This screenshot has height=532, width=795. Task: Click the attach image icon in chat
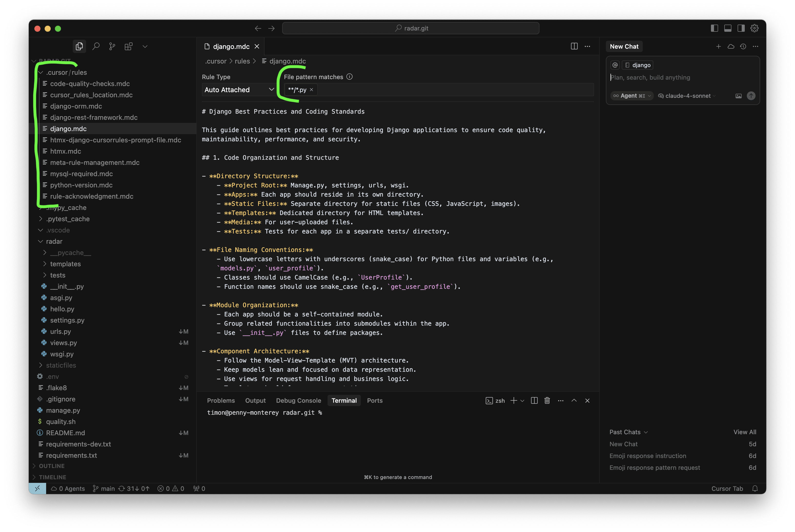click(738, 96)
